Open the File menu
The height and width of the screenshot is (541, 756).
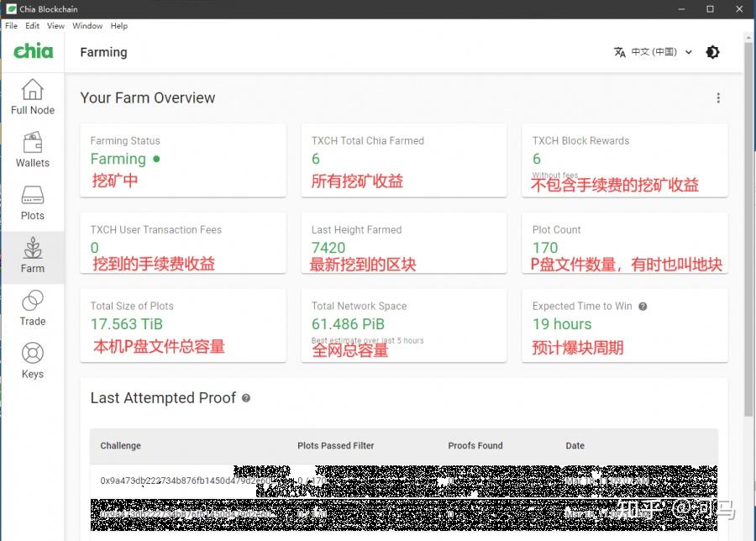[x=11, y=25]
